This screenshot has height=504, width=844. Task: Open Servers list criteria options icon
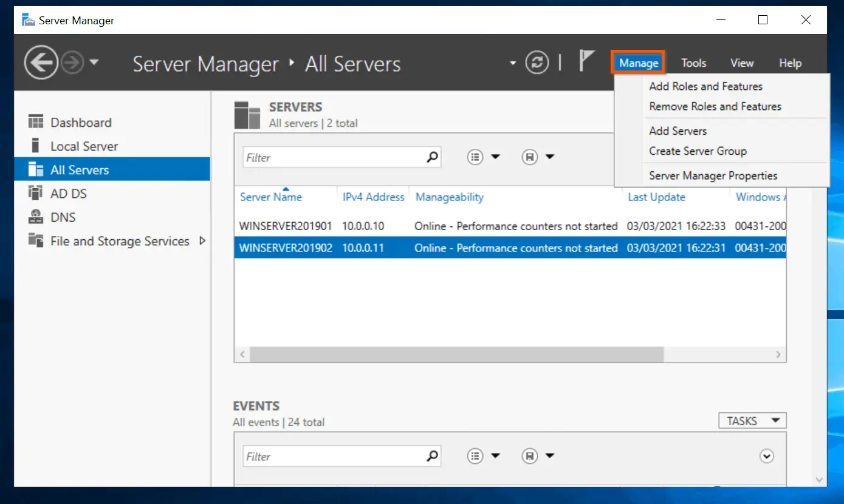click(x=475, y=157)
